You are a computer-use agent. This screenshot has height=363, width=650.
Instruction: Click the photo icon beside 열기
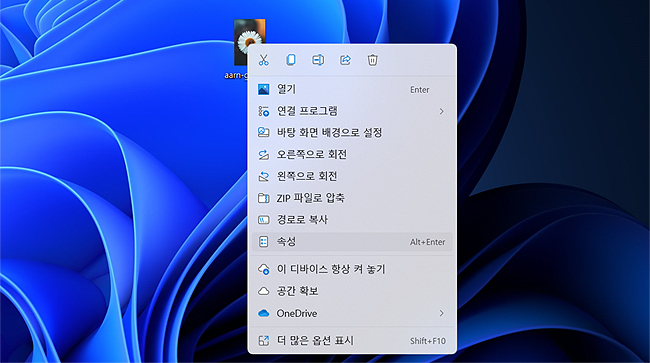point(264,89)
